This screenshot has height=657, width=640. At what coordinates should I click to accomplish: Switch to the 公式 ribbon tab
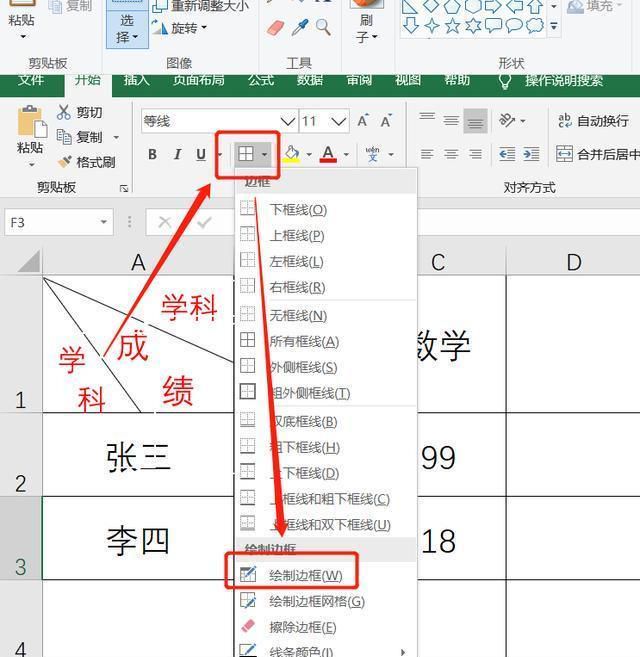point(261,80)
